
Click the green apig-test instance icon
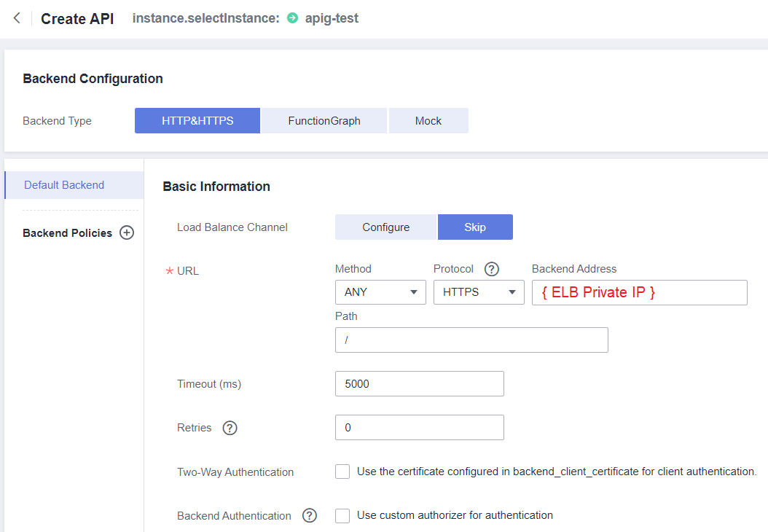click(293, 18)
